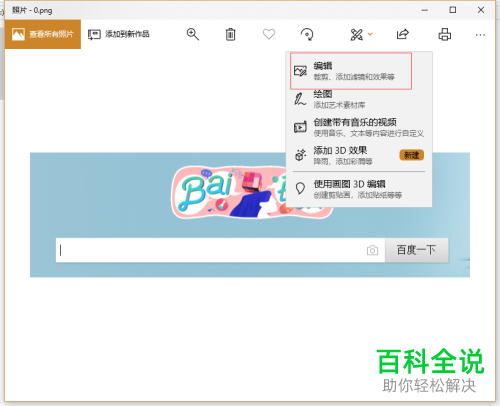Image resolution: width=500 pixels, height=406 pixels.
Task: Maximize the Photos window
Action: pos(453,10)
